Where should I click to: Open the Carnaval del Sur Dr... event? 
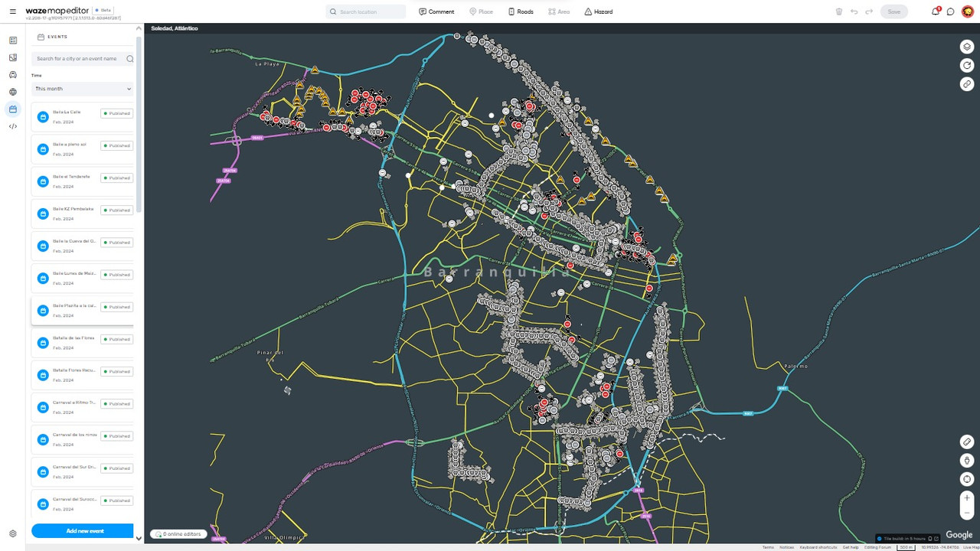point(83,471)
